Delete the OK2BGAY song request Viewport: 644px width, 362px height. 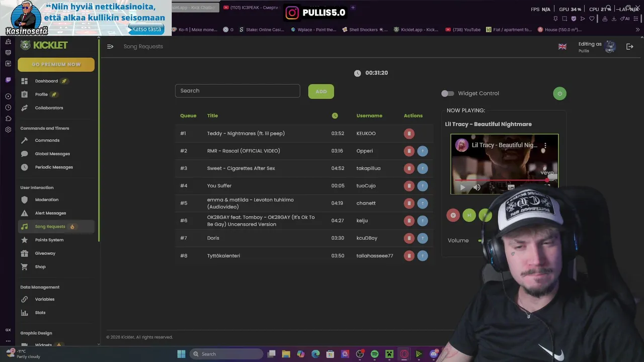click(409, 221)
